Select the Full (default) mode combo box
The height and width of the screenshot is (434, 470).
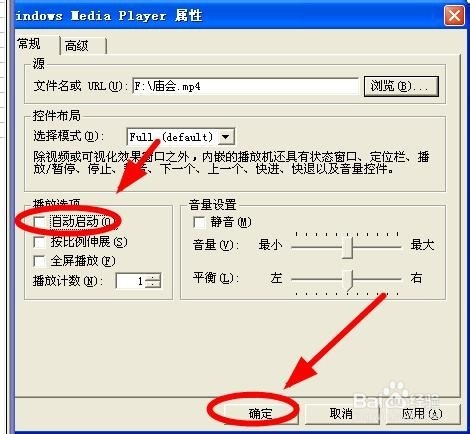coord(180,137)
